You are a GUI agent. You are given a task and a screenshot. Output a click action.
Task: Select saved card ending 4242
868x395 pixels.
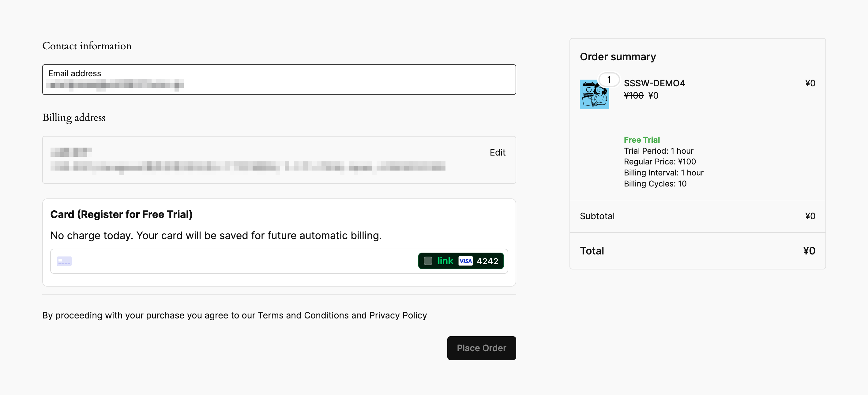pyautogui.click(x=487, y=261)
